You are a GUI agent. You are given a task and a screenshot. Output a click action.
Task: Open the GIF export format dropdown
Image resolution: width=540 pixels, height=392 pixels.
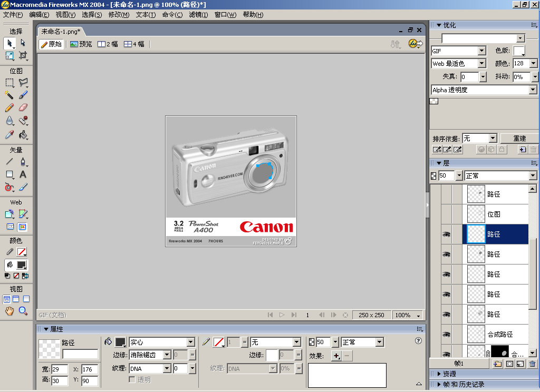(x=482, y=51)
